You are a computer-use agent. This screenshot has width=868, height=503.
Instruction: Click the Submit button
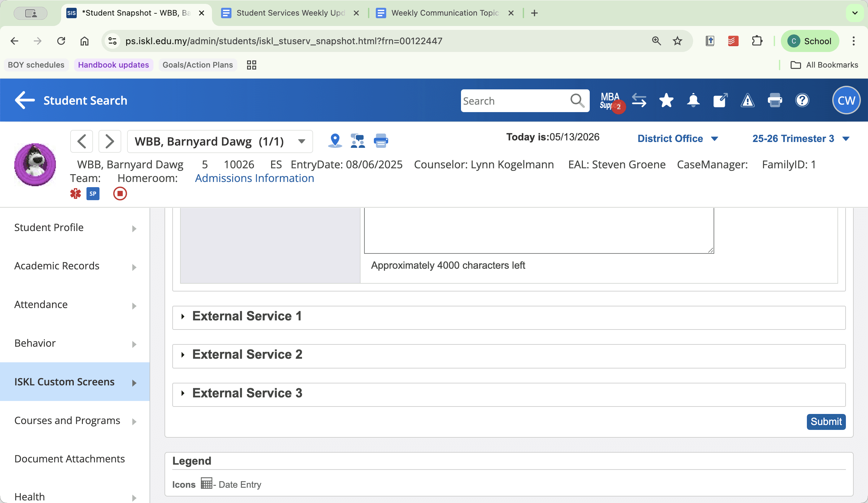826,421
